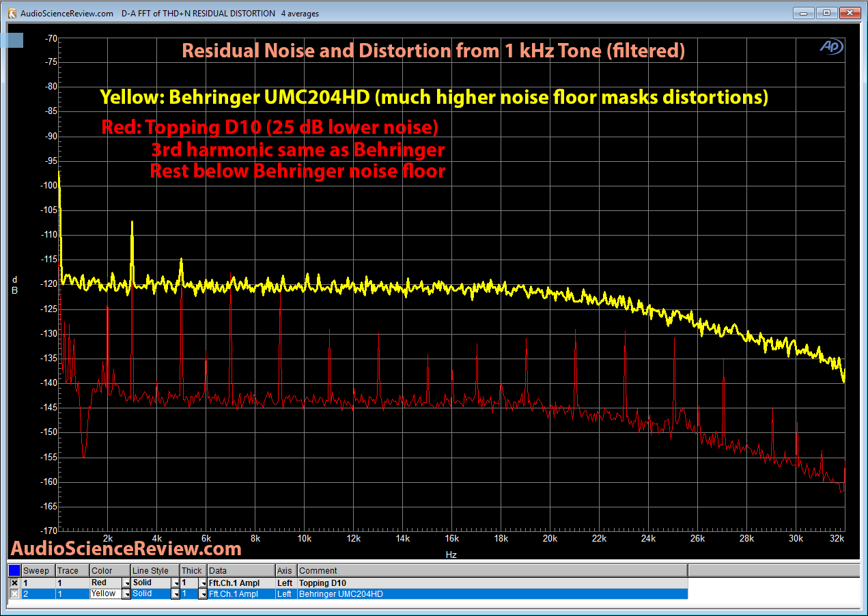The image size is (868, 616).
Task: Click the Trace column header
Action: point(72,571)
